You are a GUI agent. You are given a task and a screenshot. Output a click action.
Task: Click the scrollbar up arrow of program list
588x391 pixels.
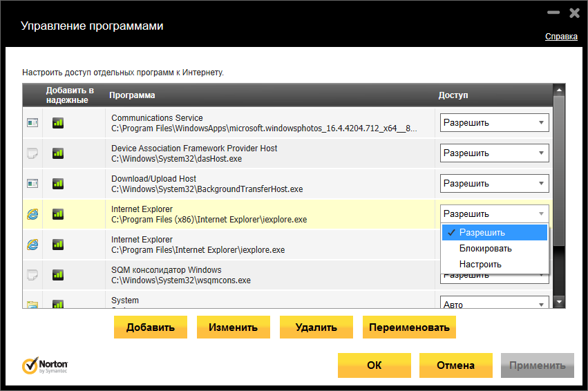(x=559, y=90)
